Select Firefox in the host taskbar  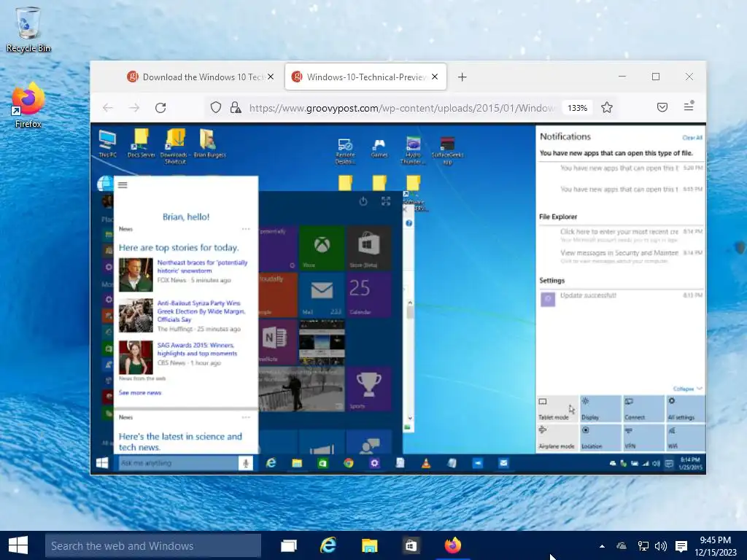tap(452, 545)
